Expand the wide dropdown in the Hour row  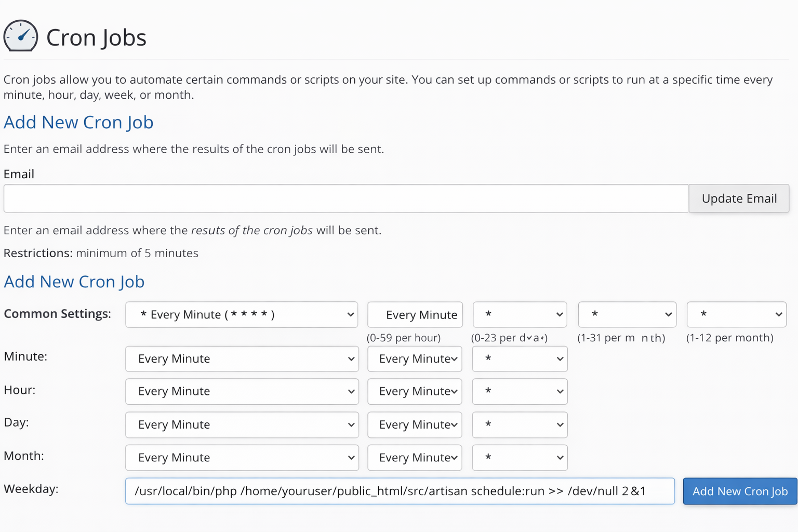(242, 392)
